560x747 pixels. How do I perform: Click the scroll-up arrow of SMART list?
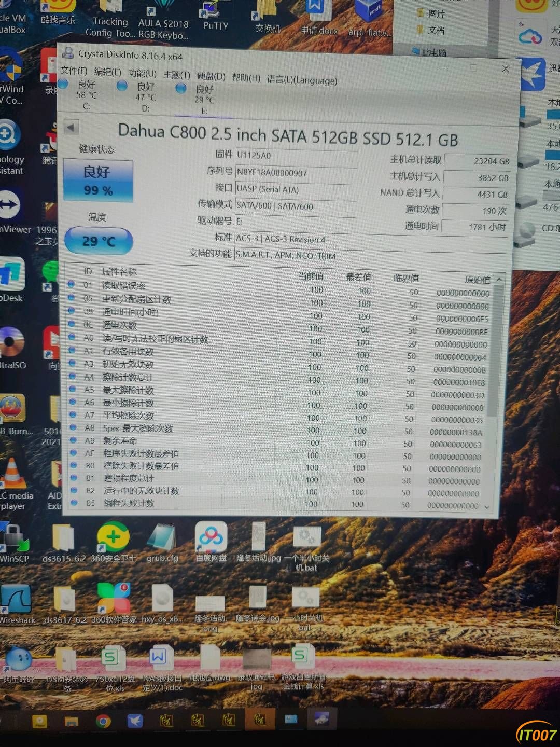tap(499, 280)
